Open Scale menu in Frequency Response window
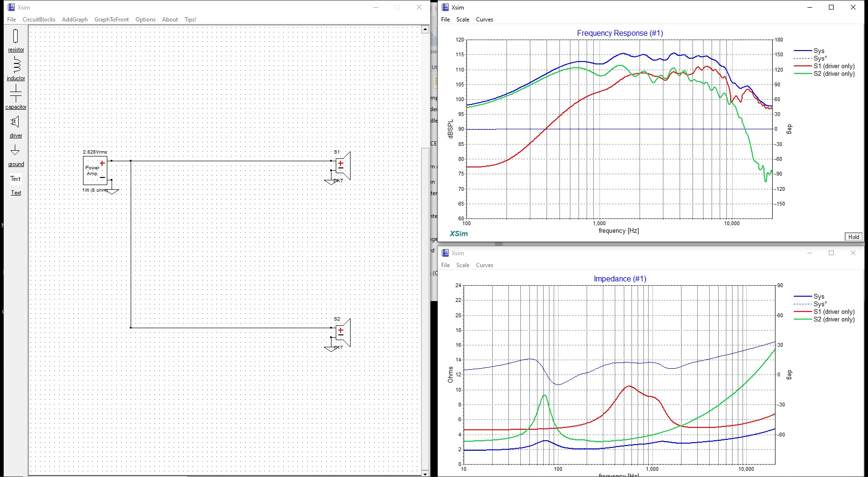Screen dimensions: 868x477 click(x=463, y=20)
